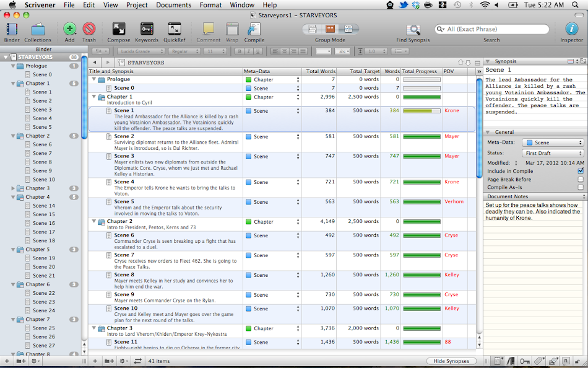
Task: Open the inspector Meta-Data Scene dropdown
Action: click(x=553, y=142)
